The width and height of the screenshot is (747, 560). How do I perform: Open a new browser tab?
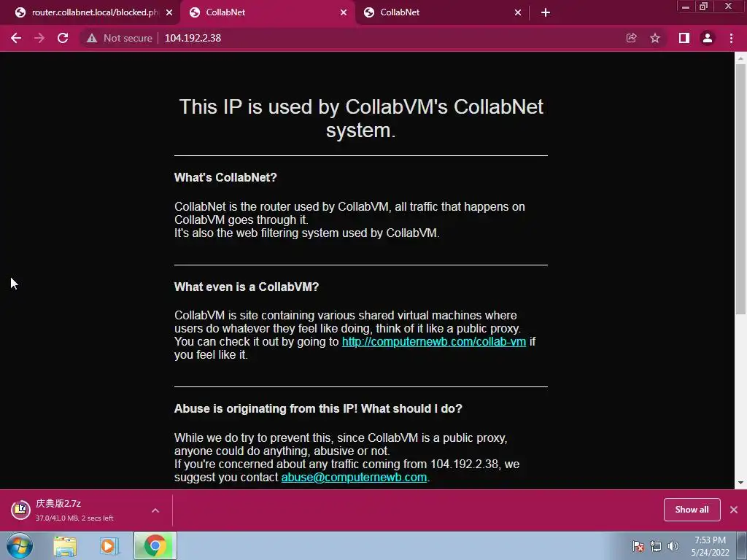(546, 13)
